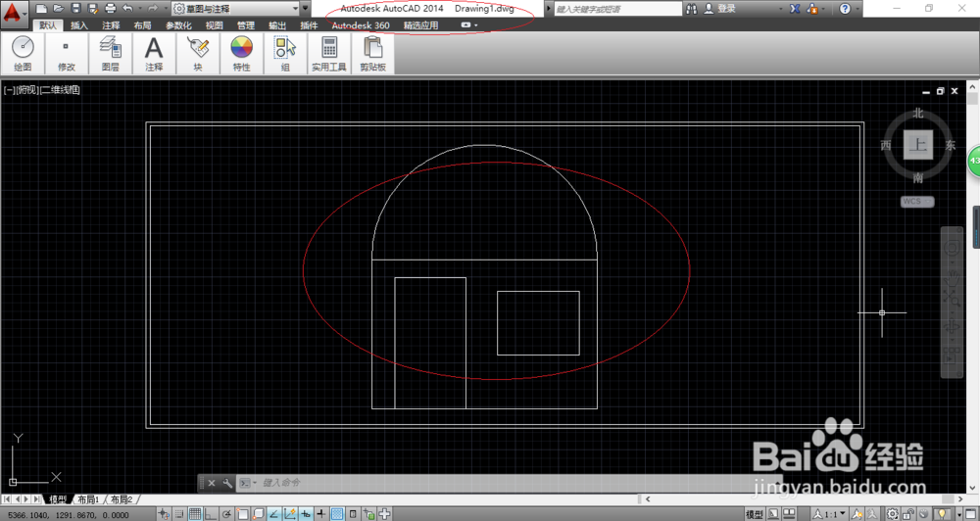Image resolution: width=980 pixels, height=521 pixels.
Task: Expand the ribbon minimize options arrow
Action: coord(476,25)
